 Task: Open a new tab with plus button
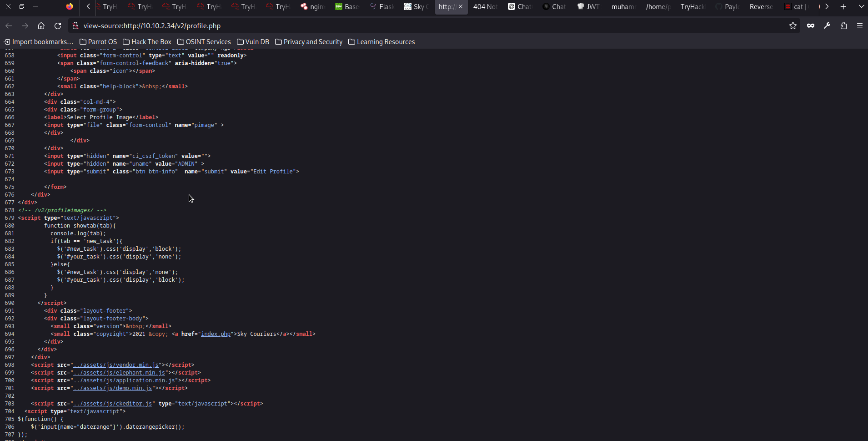[843, 6]
